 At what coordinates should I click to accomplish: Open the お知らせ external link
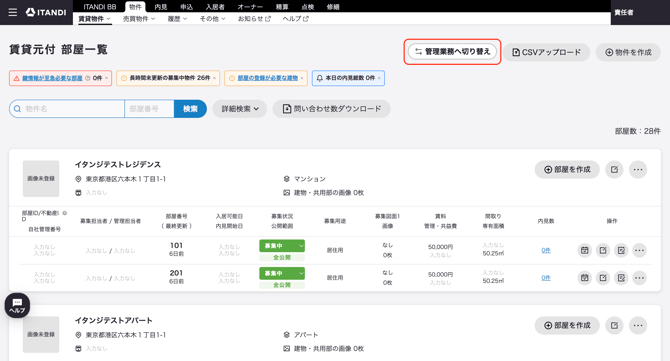click(x=254, y=19)
